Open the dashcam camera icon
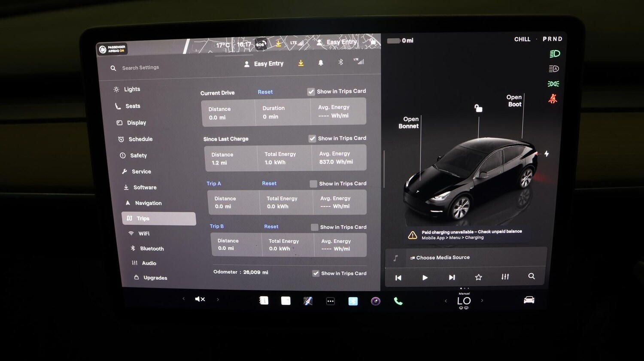Viewport: 644px width, 361px height. point(375,301)
